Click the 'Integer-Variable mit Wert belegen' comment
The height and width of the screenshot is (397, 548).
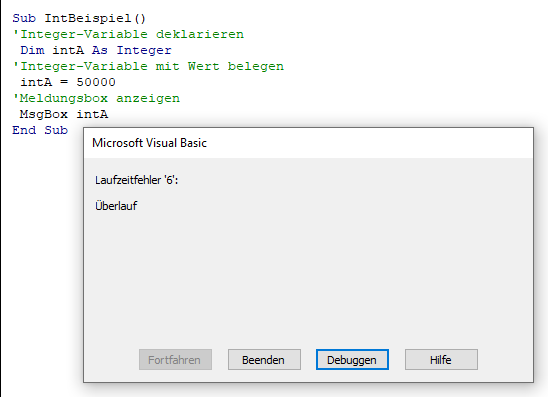(148, 66)
